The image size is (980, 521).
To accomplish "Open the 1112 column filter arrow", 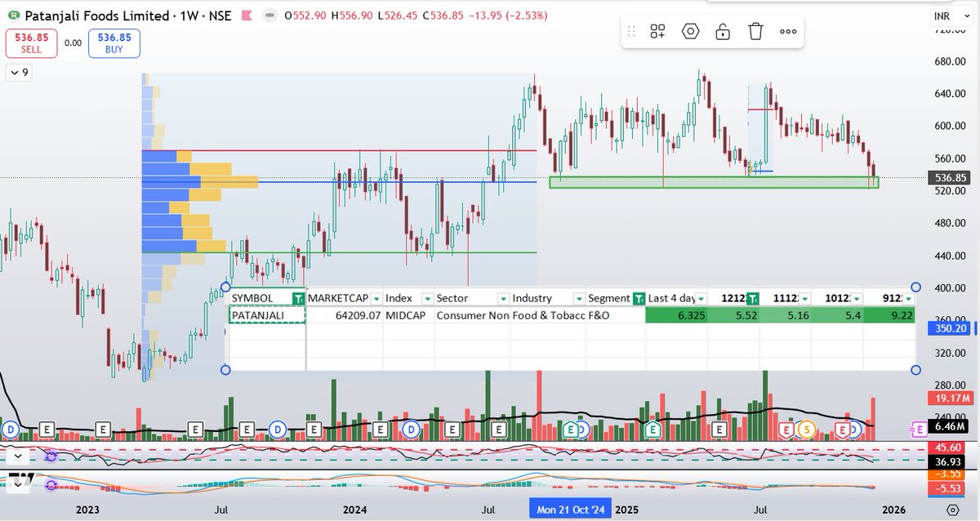I will pyautogui.click(x=804, y=298).
